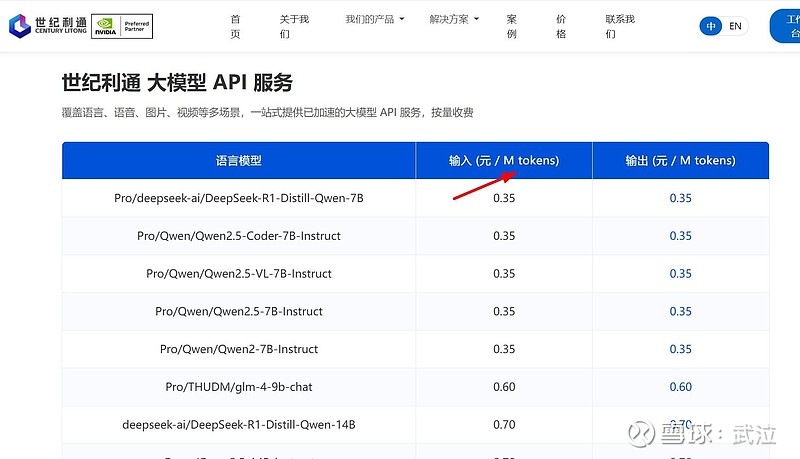The width and height of the screenshot is (800, 459).
Task: Go to the 案例 page
Action: 512,27
